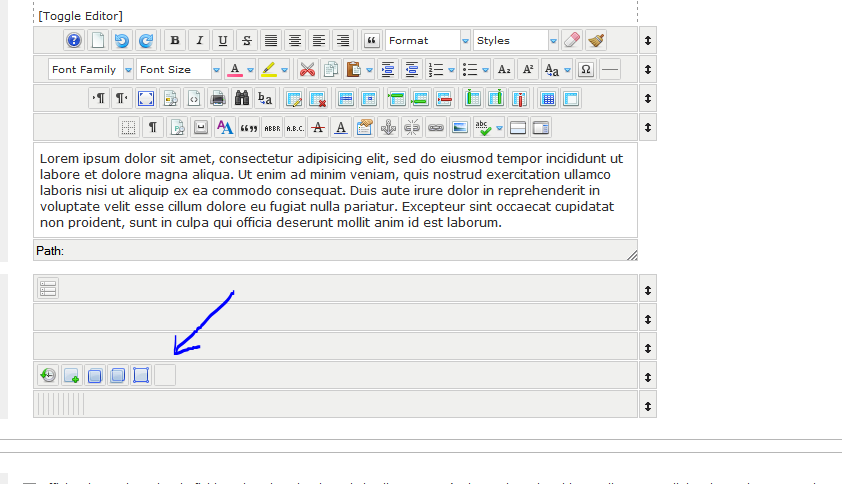Click the blue Help question mark icon
Image resolution: width=842 pixels, height=484 pixels.
pyautogui.click(x=74, y=41)
